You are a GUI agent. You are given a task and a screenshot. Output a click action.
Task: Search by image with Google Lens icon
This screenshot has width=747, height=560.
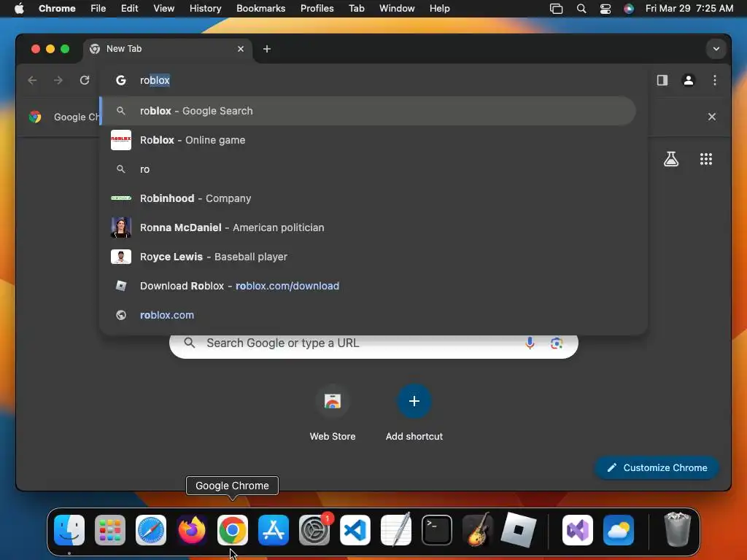click(557, 343)
